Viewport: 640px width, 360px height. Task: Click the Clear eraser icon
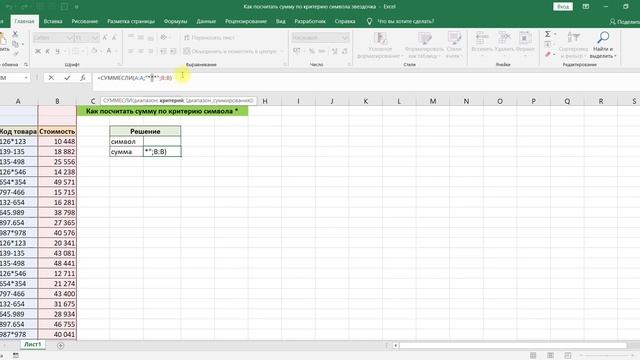click(x=548, y=54)
